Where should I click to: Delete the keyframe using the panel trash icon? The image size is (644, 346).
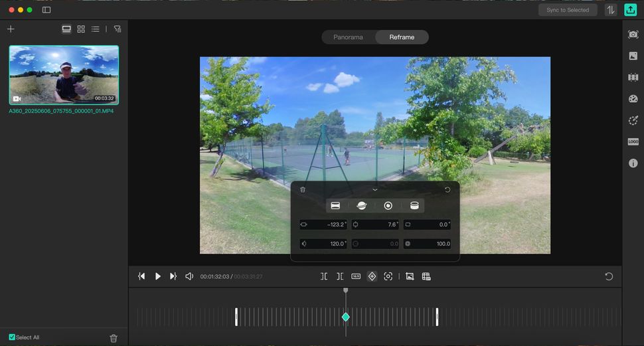[303, 190]
